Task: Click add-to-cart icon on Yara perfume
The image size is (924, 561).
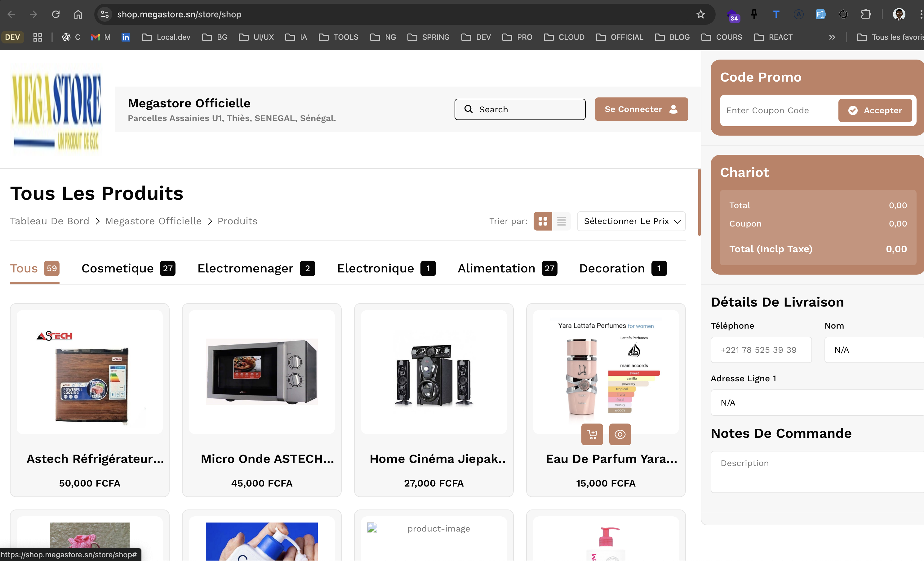Action: 592,434
